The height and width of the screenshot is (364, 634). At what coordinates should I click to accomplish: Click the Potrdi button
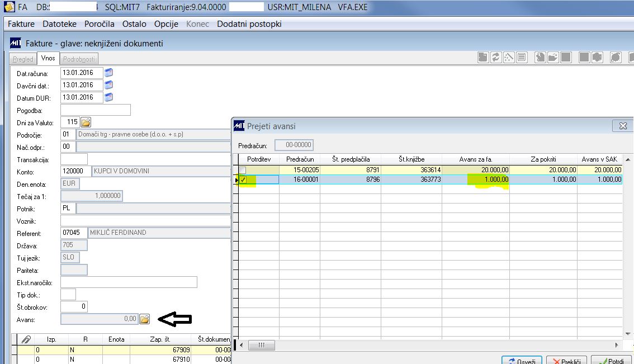[612, 360]
